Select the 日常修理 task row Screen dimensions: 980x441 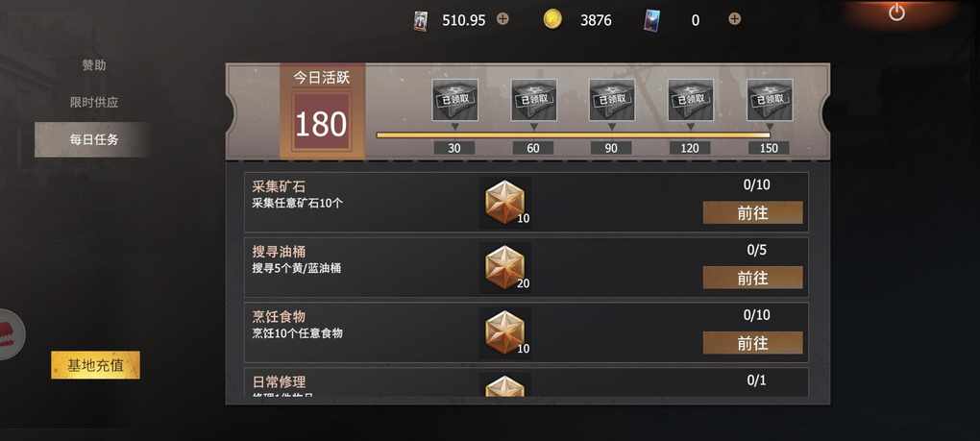coord(526,382)
